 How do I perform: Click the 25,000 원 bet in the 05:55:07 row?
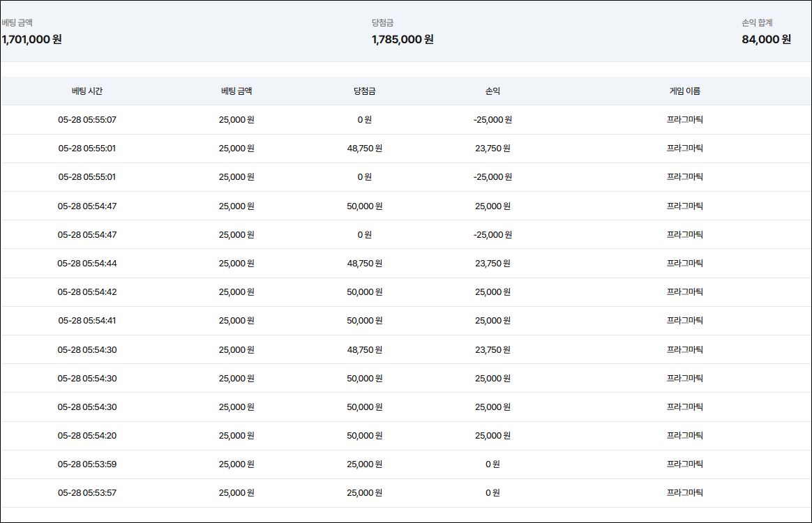click(x=236, y=120)
